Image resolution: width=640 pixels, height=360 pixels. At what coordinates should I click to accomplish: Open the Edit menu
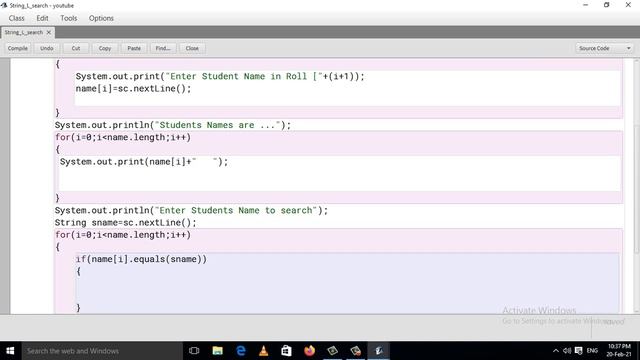click(x=42, y=18)
